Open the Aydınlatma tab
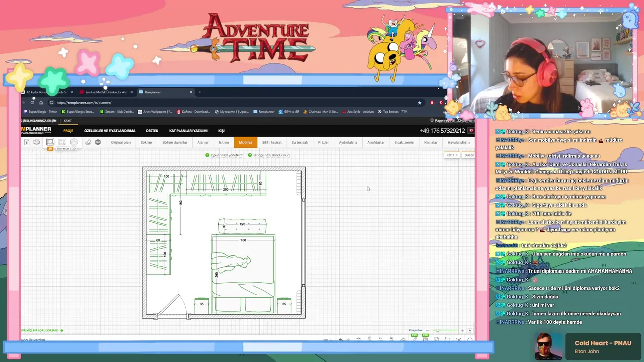Viewport: 644px width, 362px height. [x=348, y=142]
